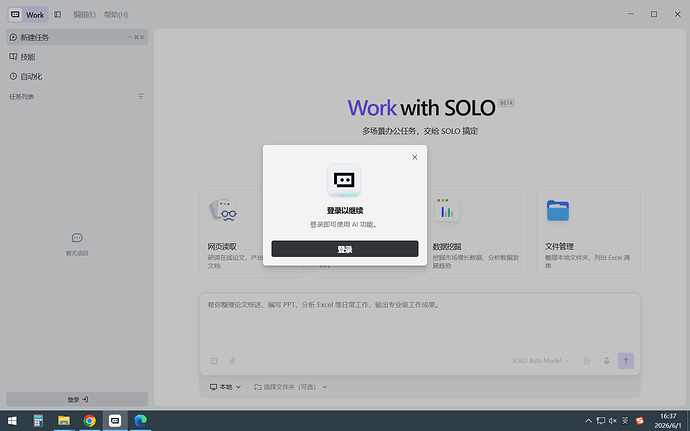Viewport: 690px width, 431px height.
Task: Open the 选择文件夹 (可选) dropdown
Action: pyautogui.click(x=290, y=387)
